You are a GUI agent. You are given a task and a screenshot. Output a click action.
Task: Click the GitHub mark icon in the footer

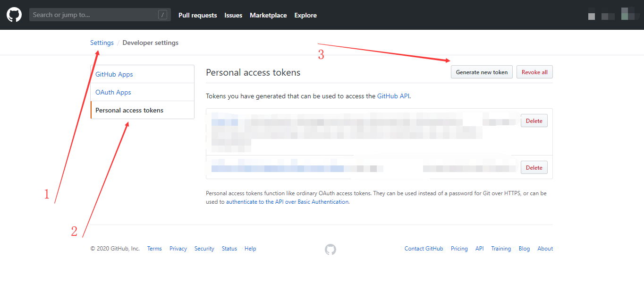point(330,250)
